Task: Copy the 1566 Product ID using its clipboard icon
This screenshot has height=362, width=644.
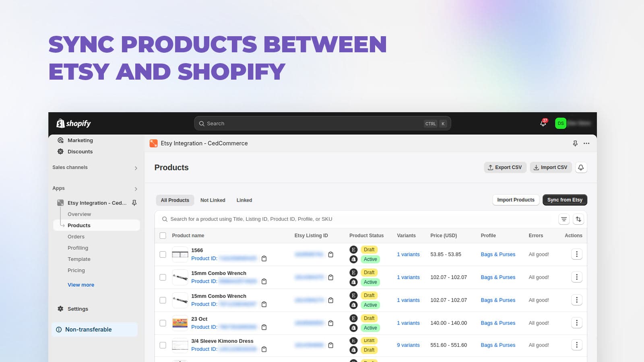Action: tap(264, 259)
